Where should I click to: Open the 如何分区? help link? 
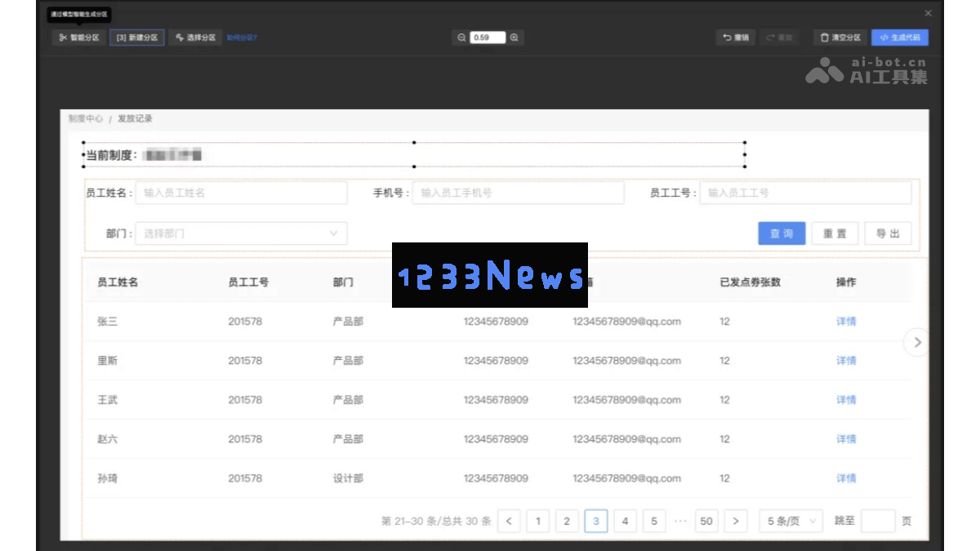click(x=242, y=38)
